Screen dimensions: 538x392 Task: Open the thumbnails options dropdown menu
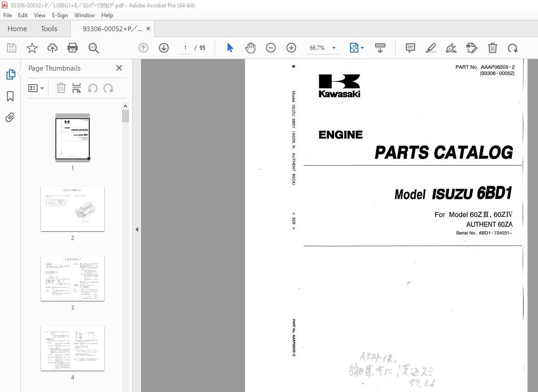(36, 88)
